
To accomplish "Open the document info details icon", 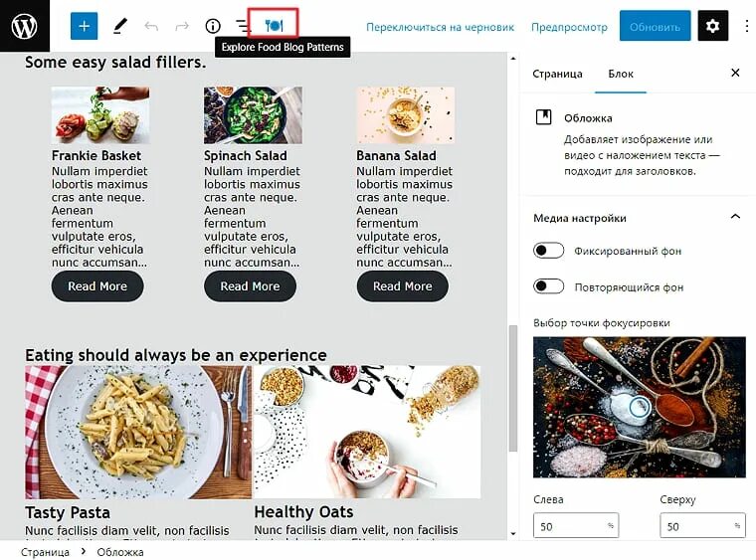I will (213, 26).
